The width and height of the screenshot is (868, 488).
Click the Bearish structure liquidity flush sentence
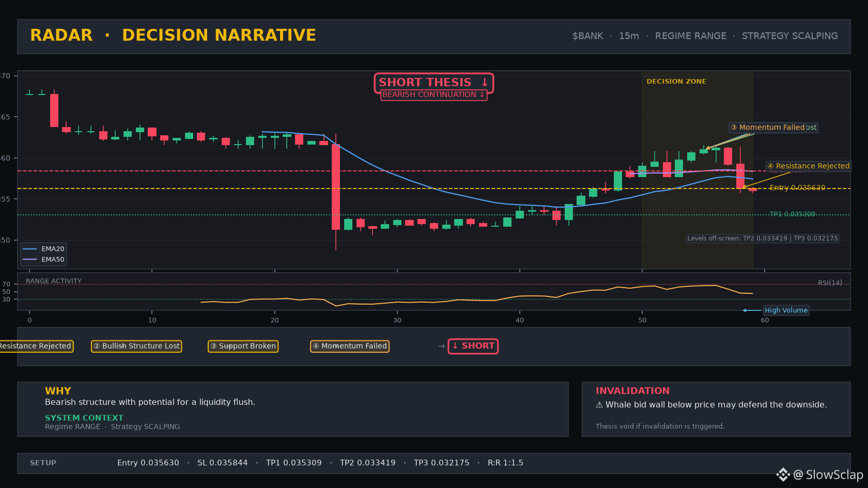[x=150, y=402]
